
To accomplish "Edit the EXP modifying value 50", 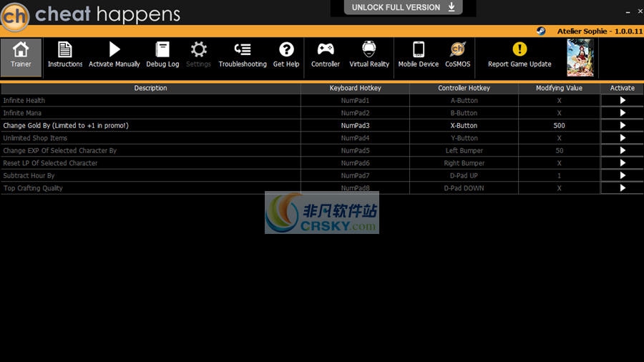I will (x=559, y=151).
